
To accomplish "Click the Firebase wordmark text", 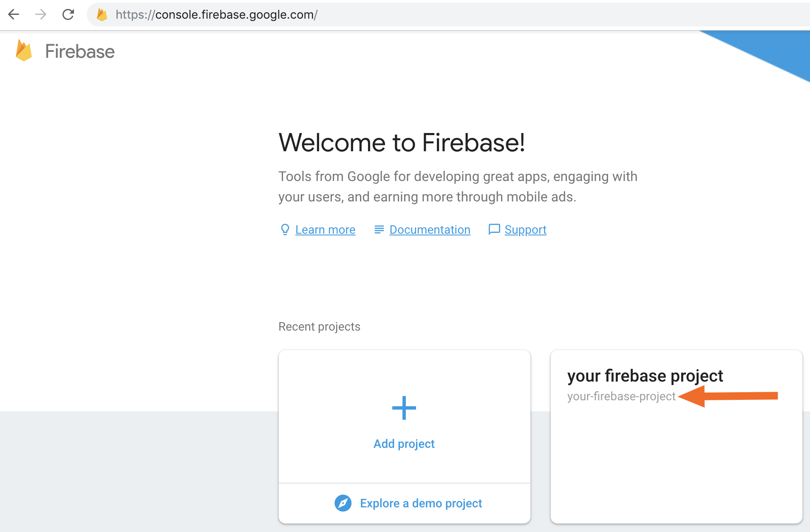I will tap(80, 51).
